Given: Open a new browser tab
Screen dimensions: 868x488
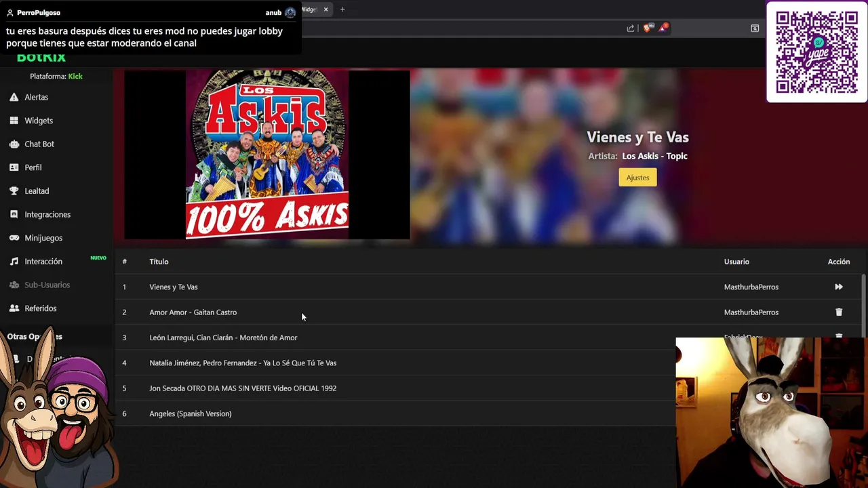Looking at the screenshot, I should click(342, 9).
